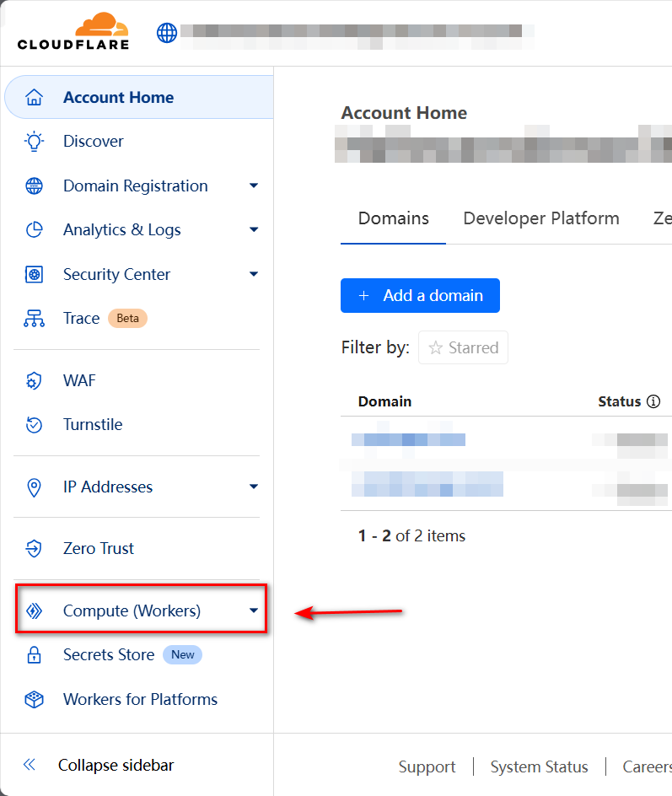This screenshot has height=796, width=672.
Task: Click the WAF shield icon
Action: tap(34, 381)
